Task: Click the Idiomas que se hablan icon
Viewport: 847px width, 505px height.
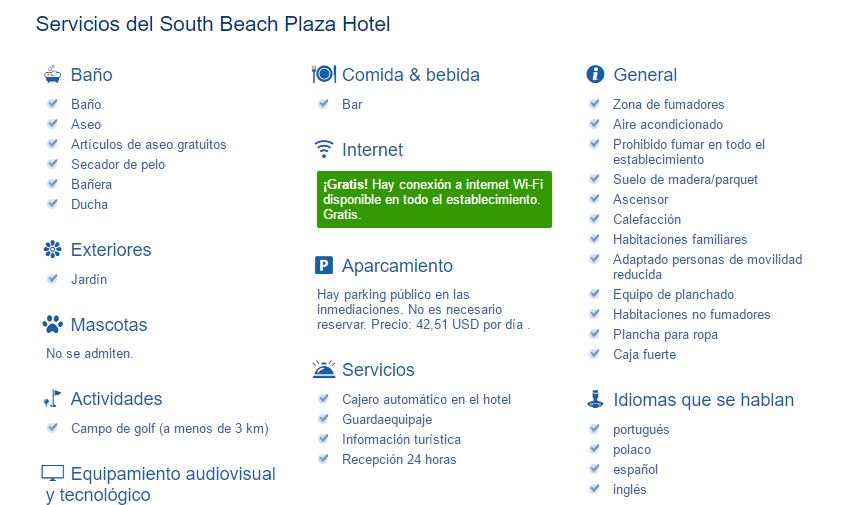Action: pos(595,400)
